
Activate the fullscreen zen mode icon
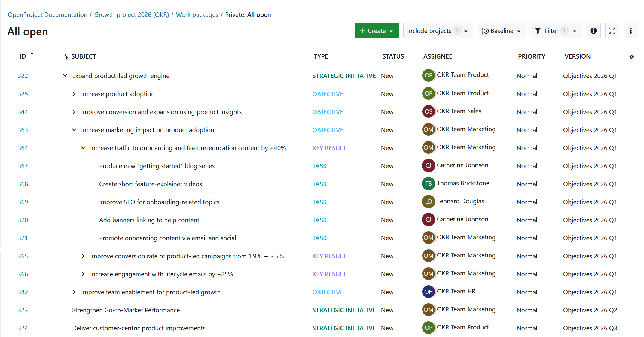[x=612, y=31]
